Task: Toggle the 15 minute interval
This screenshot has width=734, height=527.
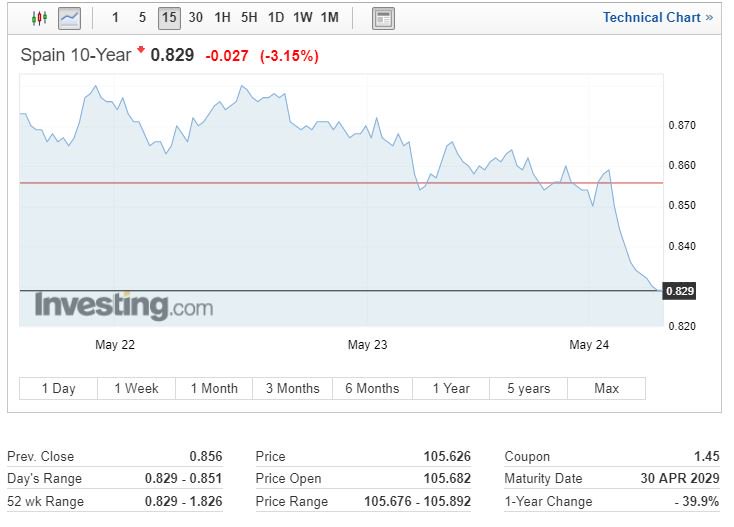Action: (x=169, y=18)
